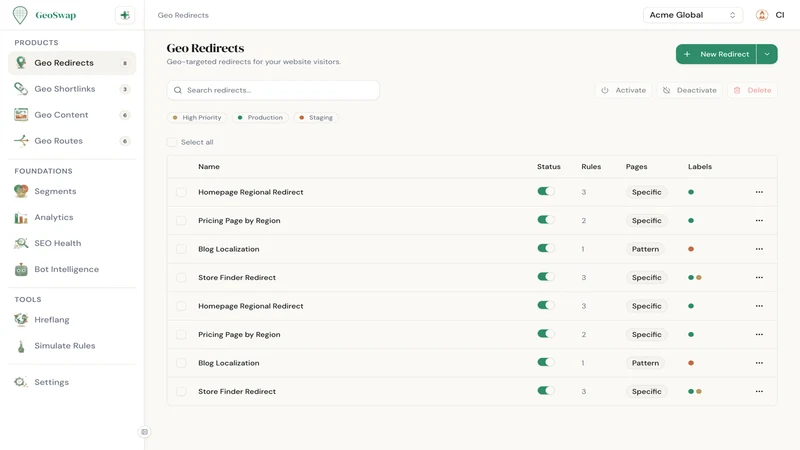Screen dimensions: 800x450
Task: Open the three-dot menu for second Homepage Regional Redirect
Action: point(759,306)
